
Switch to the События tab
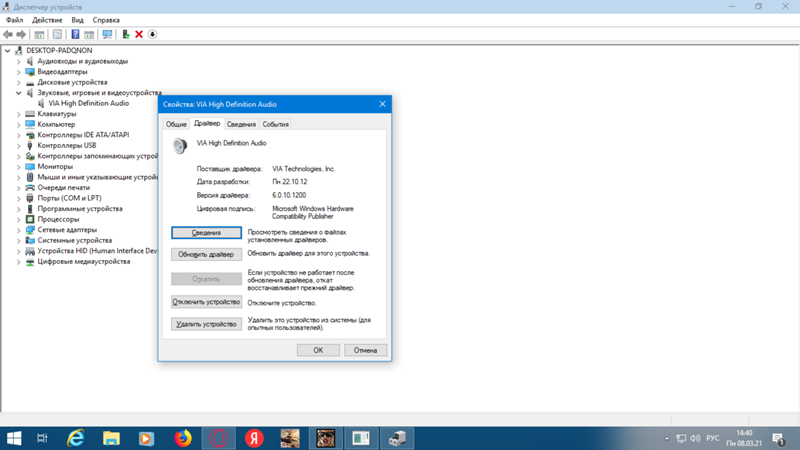click(x=276, y=124)
